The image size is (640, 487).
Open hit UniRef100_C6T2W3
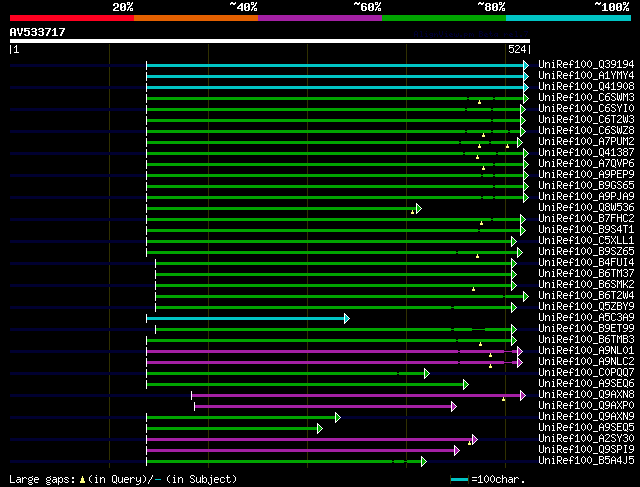click(586, 120)
